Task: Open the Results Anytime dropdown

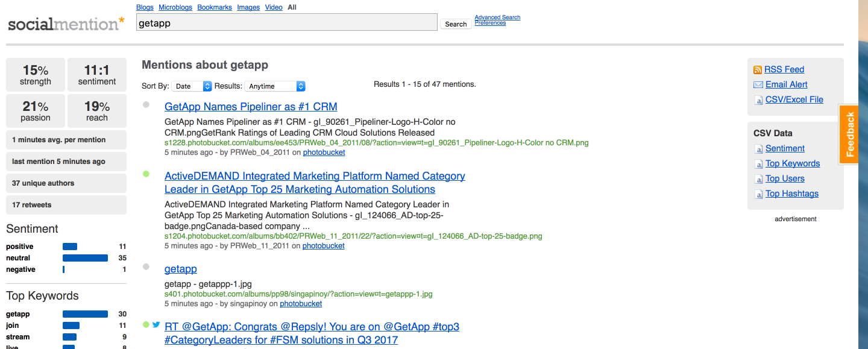Action: pyautogui.click(x=275, y=86)
